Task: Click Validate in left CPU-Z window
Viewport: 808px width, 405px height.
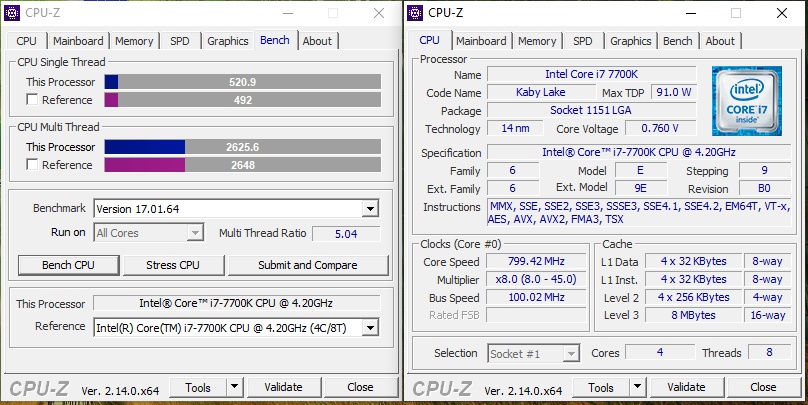Action: tap(283, 387)
